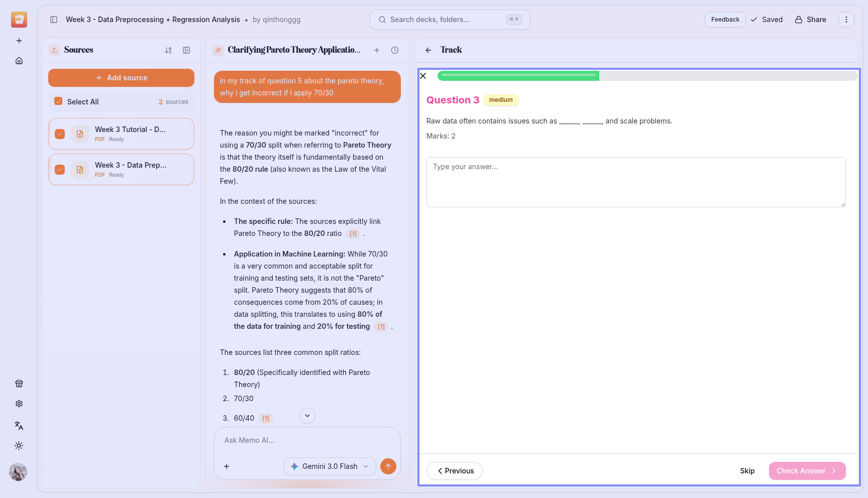
Task: Uncheck the Week 3 Tutorial source
Action: pos(60,134)
